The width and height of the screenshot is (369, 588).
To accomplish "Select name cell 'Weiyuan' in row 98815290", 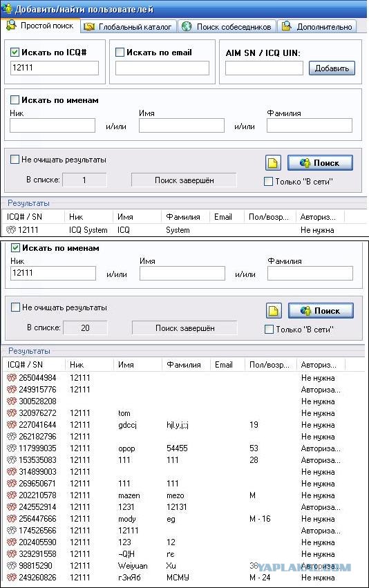I will [133, 565].
